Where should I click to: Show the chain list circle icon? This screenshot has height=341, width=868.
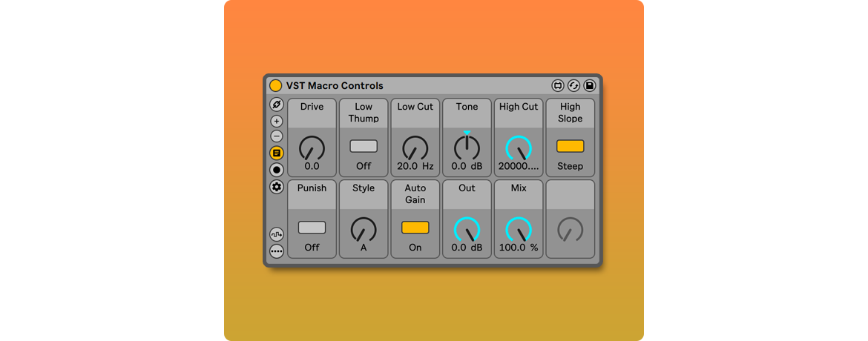tap(277, 170)
